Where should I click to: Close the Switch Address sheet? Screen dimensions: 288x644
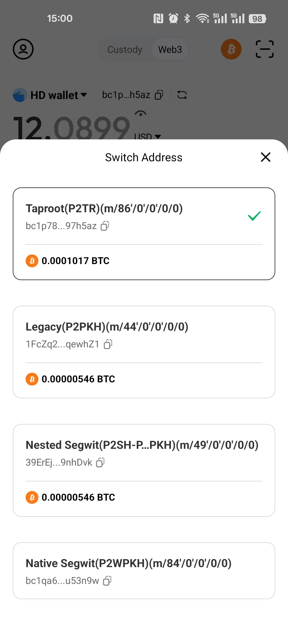266,157
